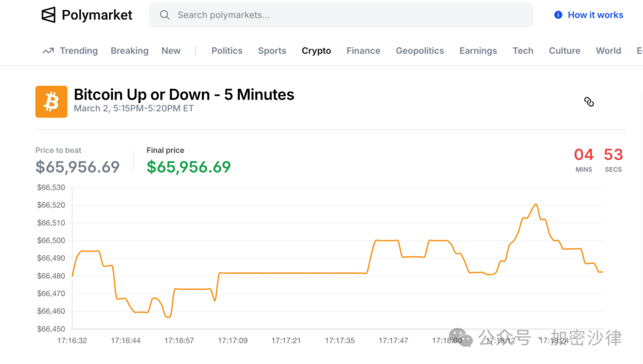This screenshot has height=364, width=643.
Task: Open the How it works link
Action: pyautogui.click(x=595, y=15)
